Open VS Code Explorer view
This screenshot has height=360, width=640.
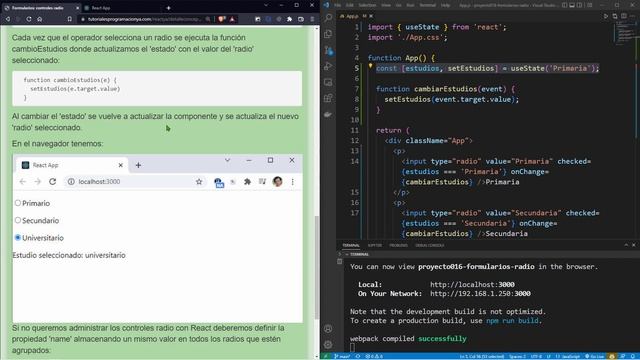pyautogui.click(x=328, y=34)
